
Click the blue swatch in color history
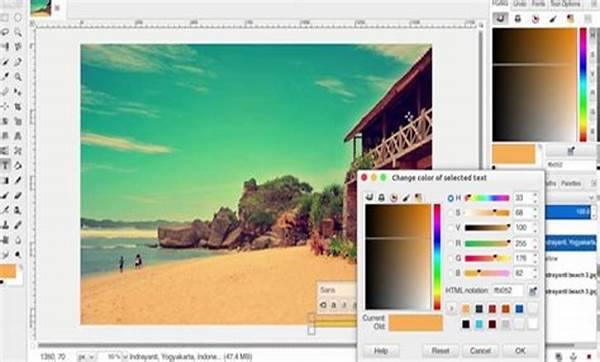[x=519, y=308]
